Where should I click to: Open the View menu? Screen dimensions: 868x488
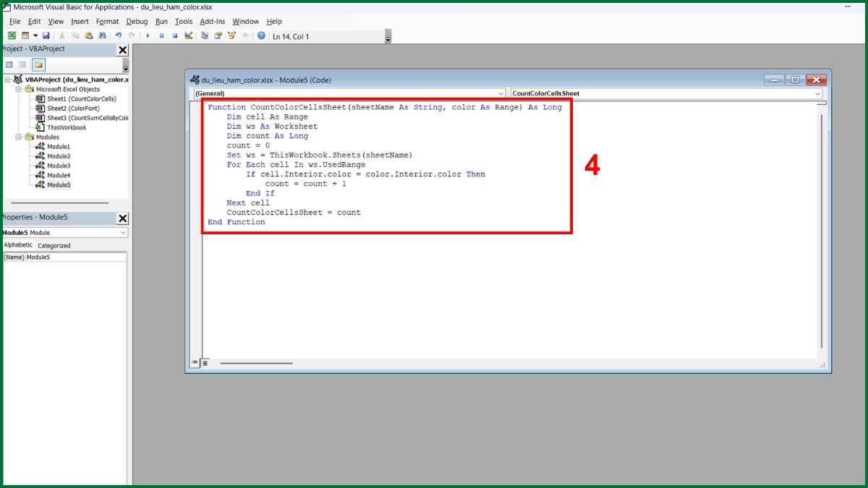pos(56,22)
